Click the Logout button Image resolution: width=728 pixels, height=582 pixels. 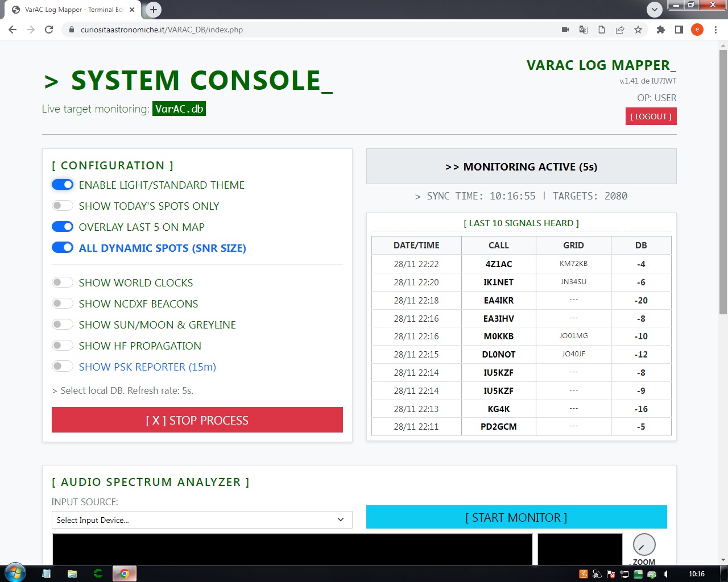[651, 117]
